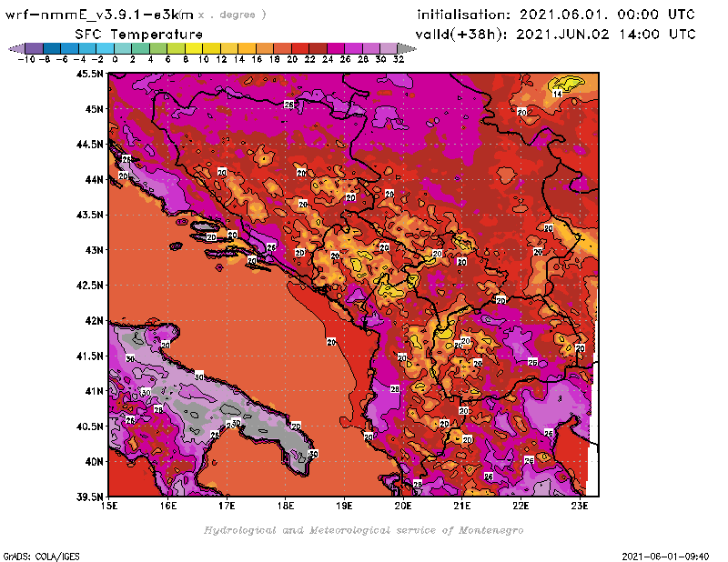728x562 pixels.
Task: Click the '40.5N' latitude axis label
Action: point(89,426)
